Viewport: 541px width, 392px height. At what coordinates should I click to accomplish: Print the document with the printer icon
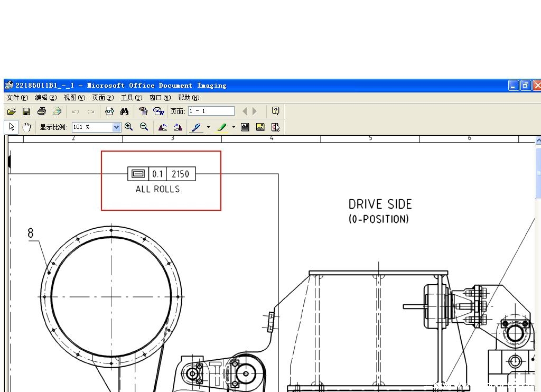[41, 111]
